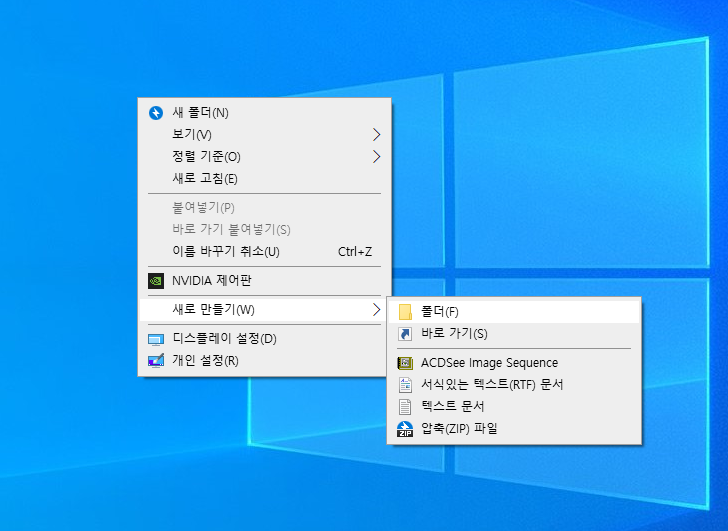Click the NVIDIA logo icon
Image resolution: width=728 pixels, height=531 pixels.
(156, 281)
